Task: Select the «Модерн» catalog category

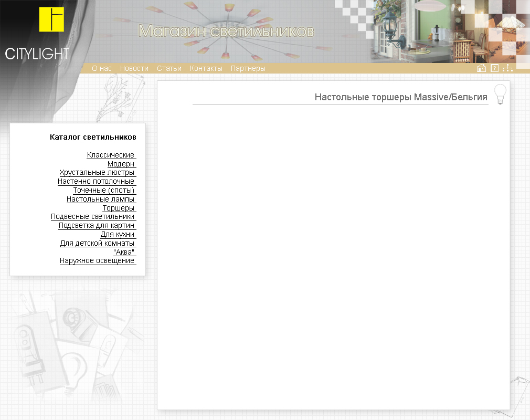Action: tap(121, 164)
